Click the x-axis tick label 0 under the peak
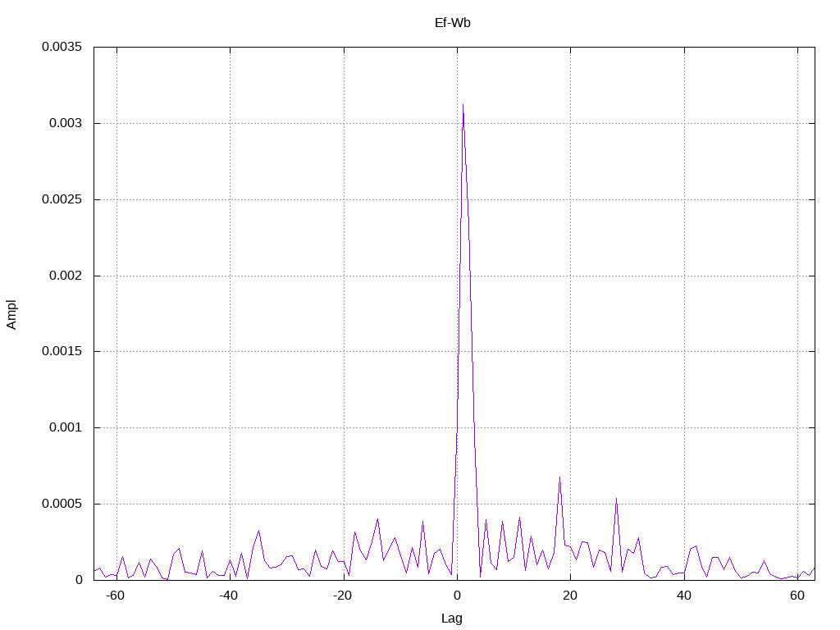Screen dimensions: 840x630 (x=457, y=596)
